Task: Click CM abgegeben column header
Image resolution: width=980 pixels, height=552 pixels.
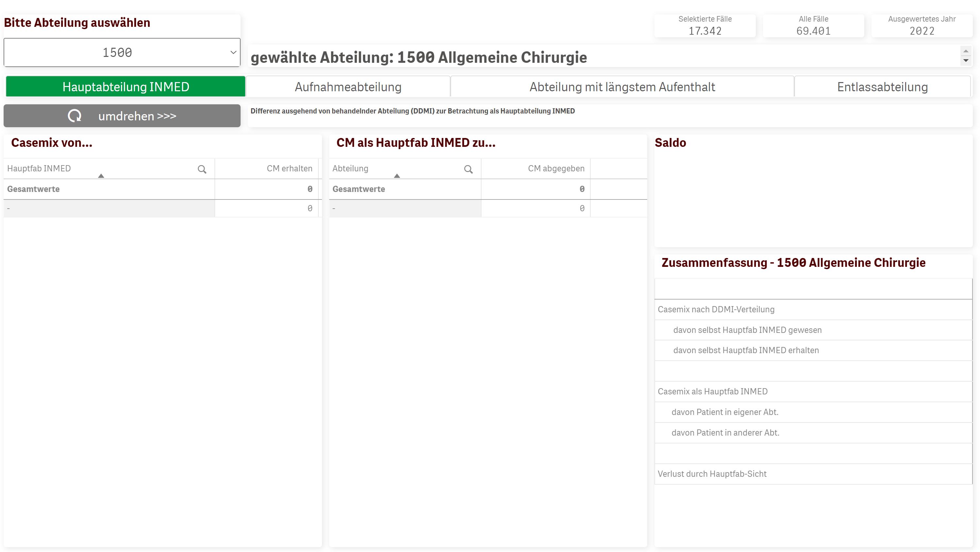Action: [556, 169]
